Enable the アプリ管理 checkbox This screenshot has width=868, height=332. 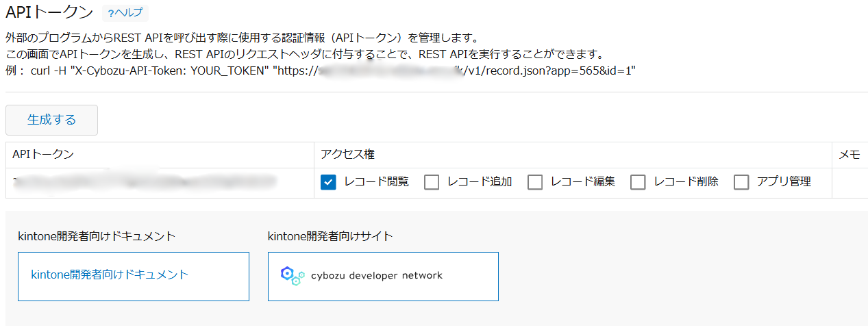click(x=741, y=182)
